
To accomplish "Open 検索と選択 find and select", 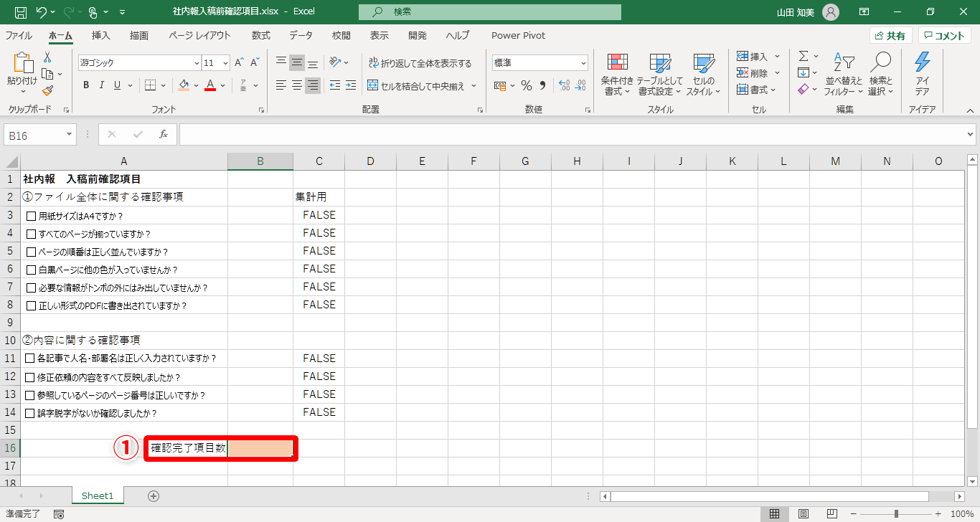I will click(881, 75).
